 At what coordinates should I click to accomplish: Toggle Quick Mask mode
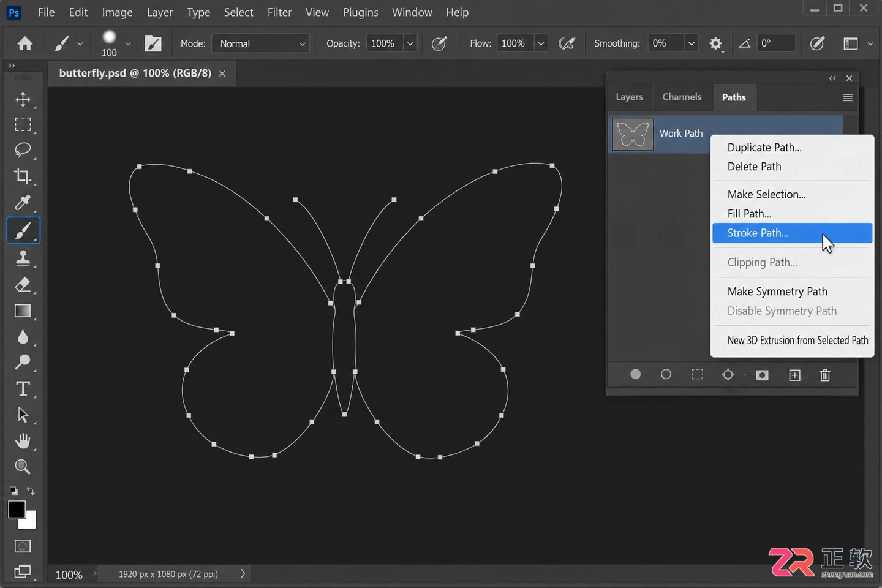pos(23,546)
